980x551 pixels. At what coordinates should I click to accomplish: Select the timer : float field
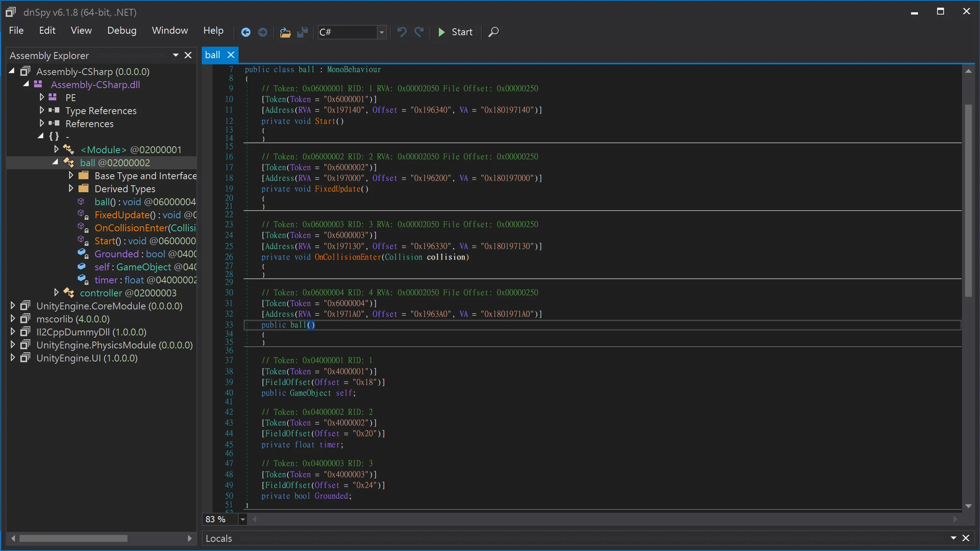[x=146, y=280]
